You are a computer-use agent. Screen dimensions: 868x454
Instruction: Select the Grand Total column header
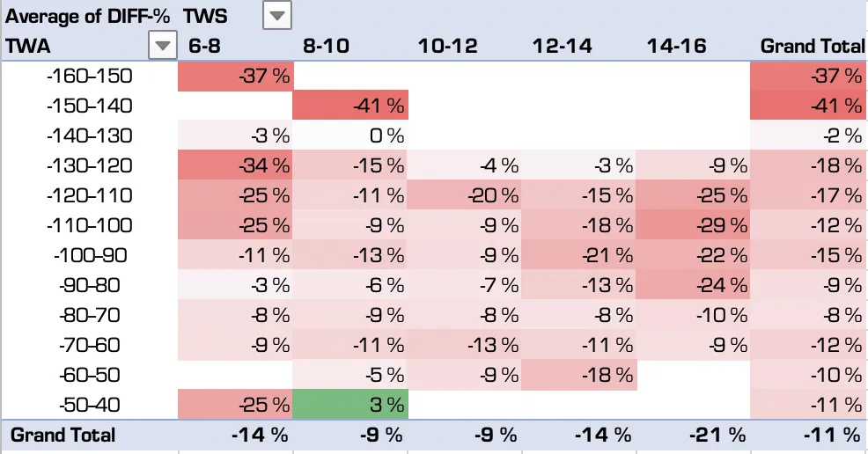(812, 46)
